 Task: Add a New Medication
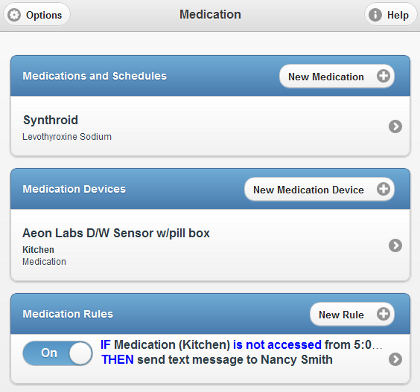(337, 76)
